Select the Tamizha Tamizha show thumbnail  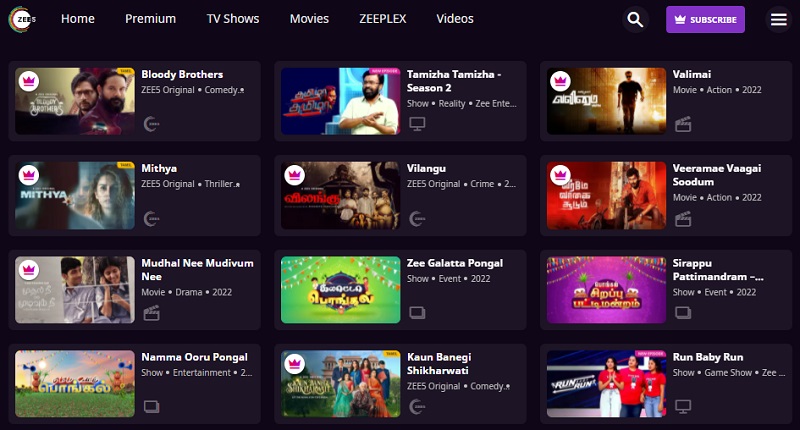pyautogui.click(x=340, y=101)
